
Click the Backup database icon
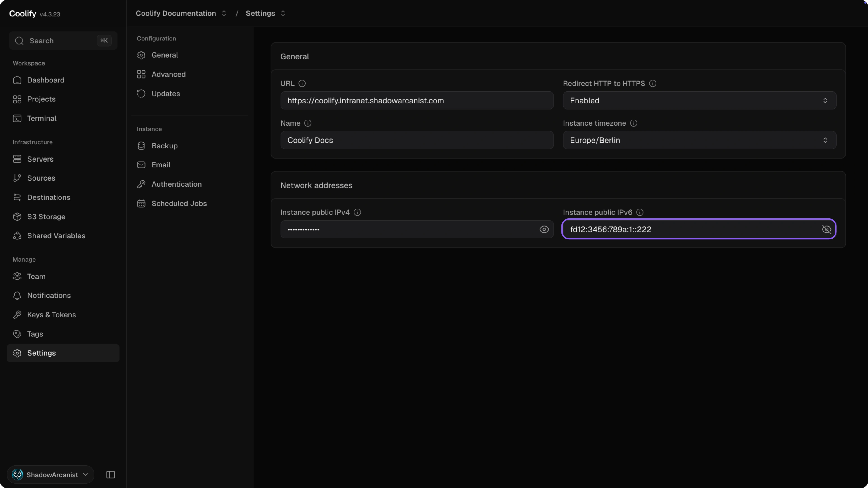click(141, 146)
